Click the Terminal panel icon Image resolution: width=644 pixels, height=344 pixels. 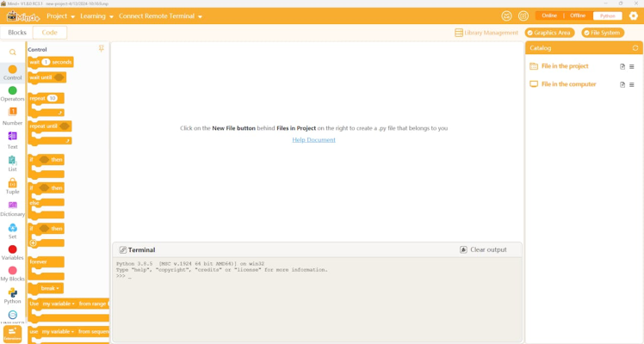pos(122,249)
